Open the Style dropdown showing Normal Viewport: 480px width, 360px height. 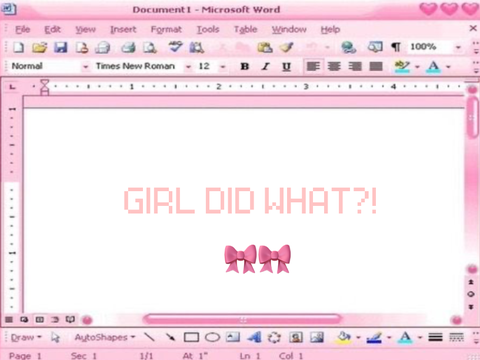pos(86,67)
